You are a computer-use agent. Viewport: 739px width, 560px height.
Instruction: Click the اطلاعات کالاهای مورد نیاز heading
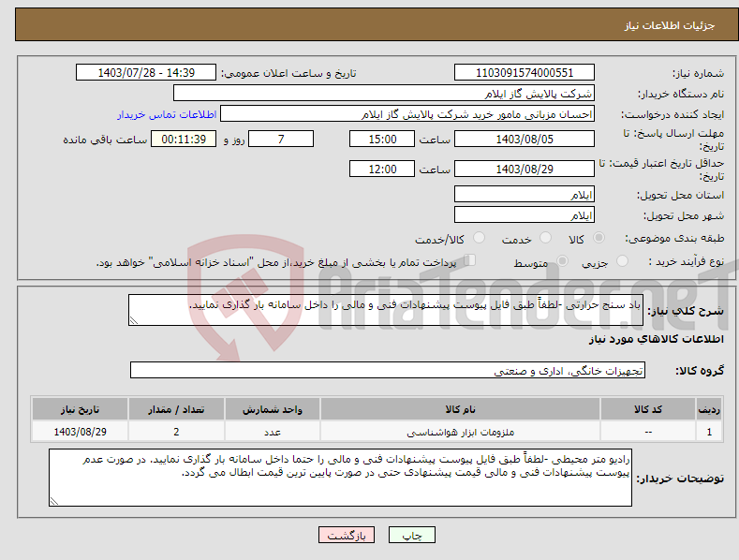point(656,339)
